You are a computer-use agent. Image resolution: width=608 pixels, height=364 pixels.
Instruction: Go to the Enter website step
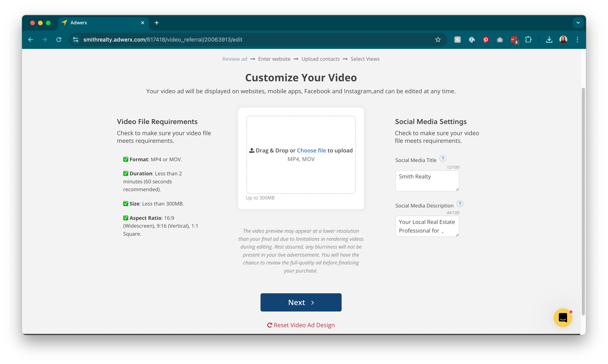point(274,59)
